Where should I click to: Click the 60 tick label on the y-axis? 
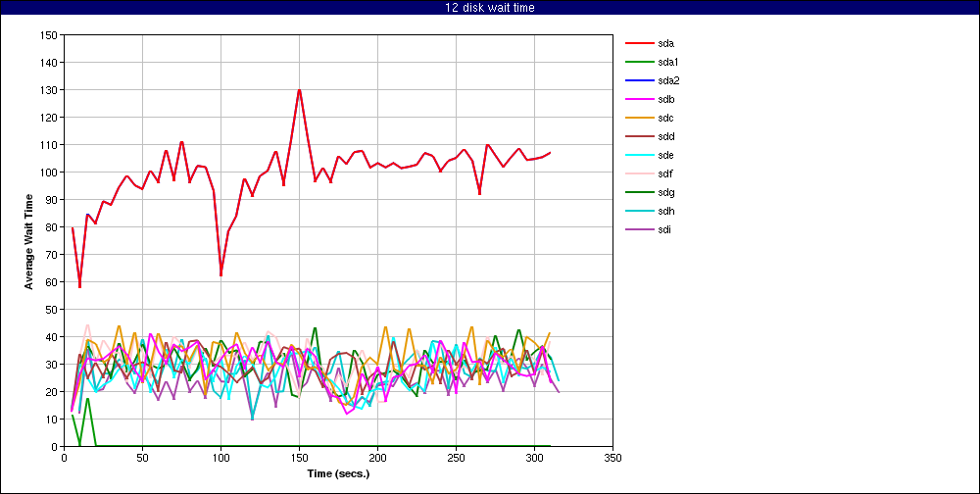point(51,282)
